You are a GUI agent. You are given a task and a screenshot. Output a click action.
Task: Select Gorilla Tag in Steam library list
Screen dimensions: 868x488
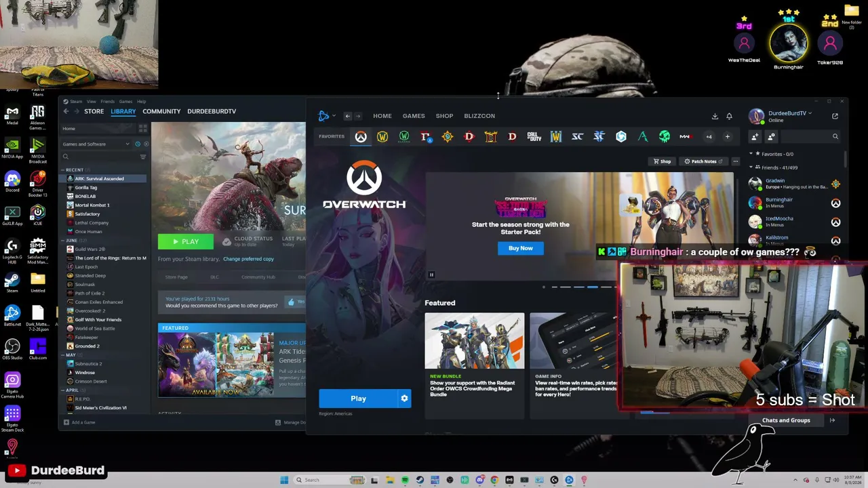[85, 188]
